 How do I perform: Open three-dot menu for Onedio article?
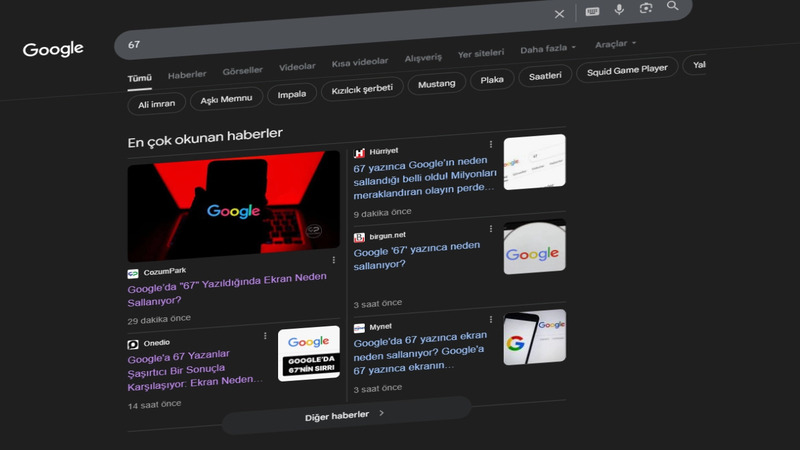pyautogui.click(x=265, y=337)
